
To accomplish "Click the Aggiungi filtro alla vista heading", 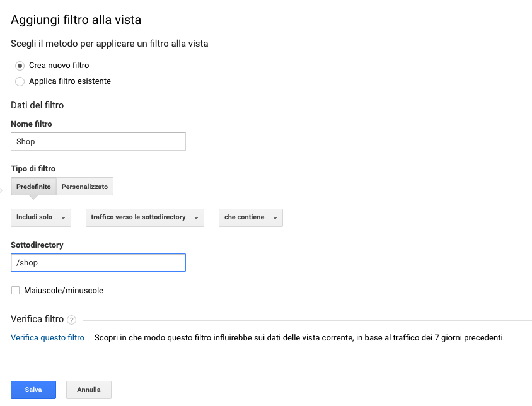I will point(76,20).
